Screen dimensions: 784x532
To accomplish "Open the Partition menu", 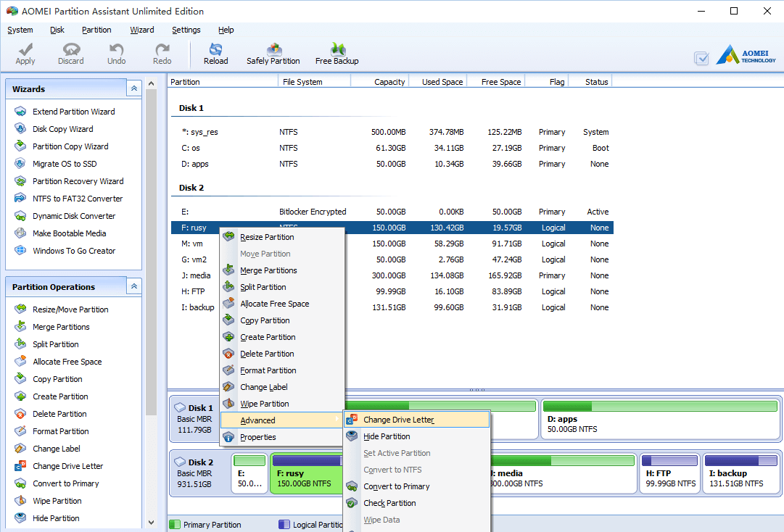I will pos(96,30).
